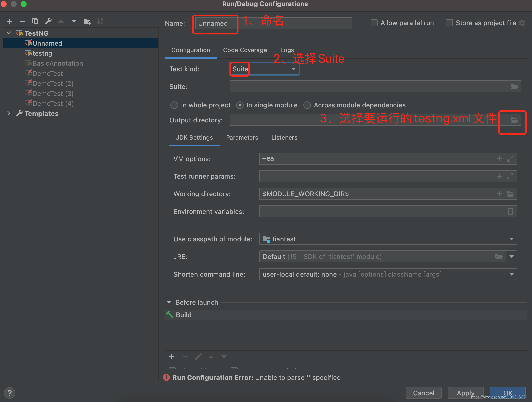Click the edit templates wrench icon
Viewport: 532px width, 402px height.
tap(48, 21)
